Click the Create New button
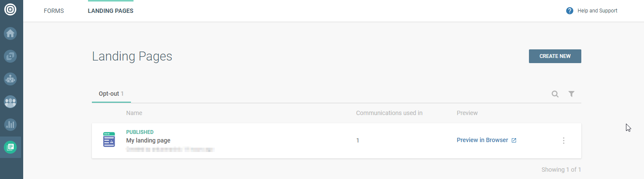The image size is (644, 179). (555, 56)
